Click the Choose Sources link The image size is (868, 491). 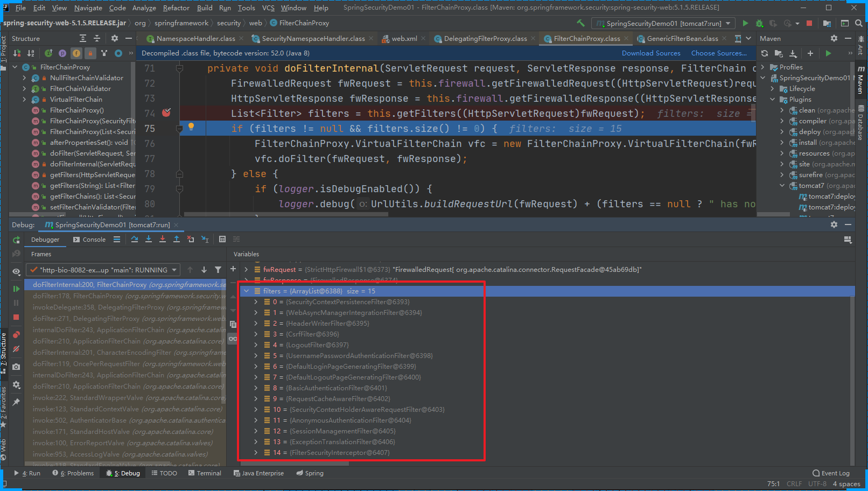[x=719, y=53]
